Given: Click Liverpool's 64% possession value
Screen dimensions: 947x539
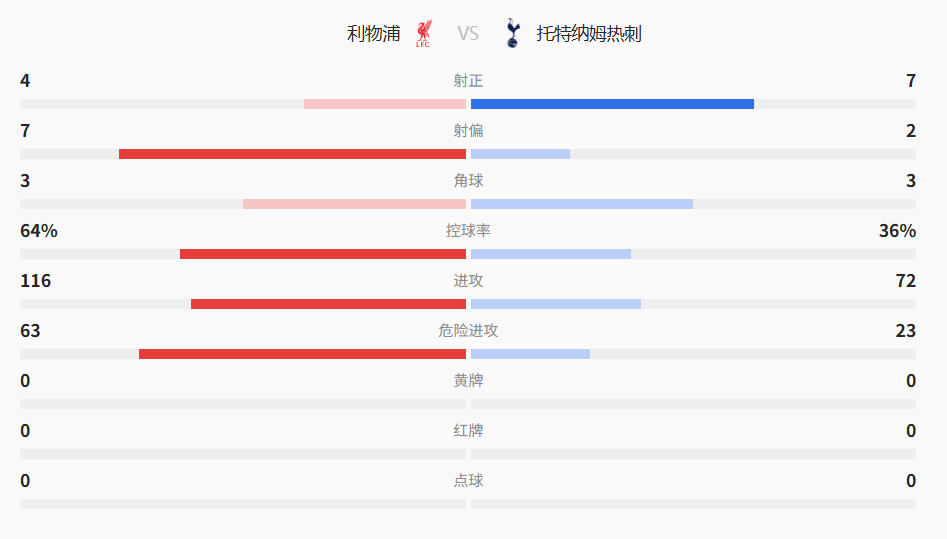Looking at the screenshot, I should (x=39, y=231).
